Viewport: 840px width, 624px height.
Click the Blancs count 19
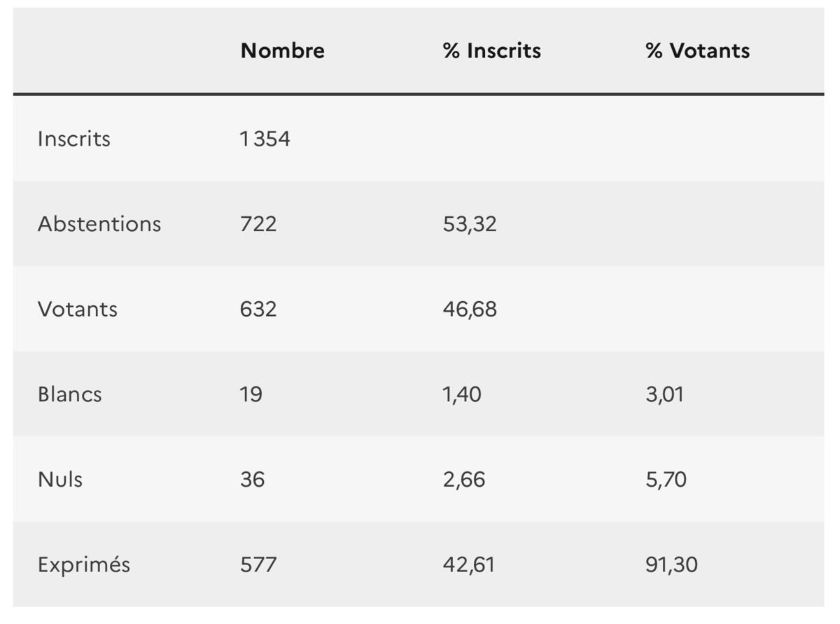point(251,394)
